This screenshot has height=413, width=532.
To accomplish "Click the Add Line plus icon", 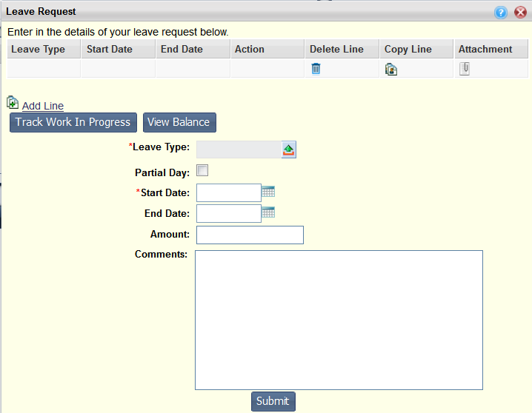I will [x=13, y=102].
